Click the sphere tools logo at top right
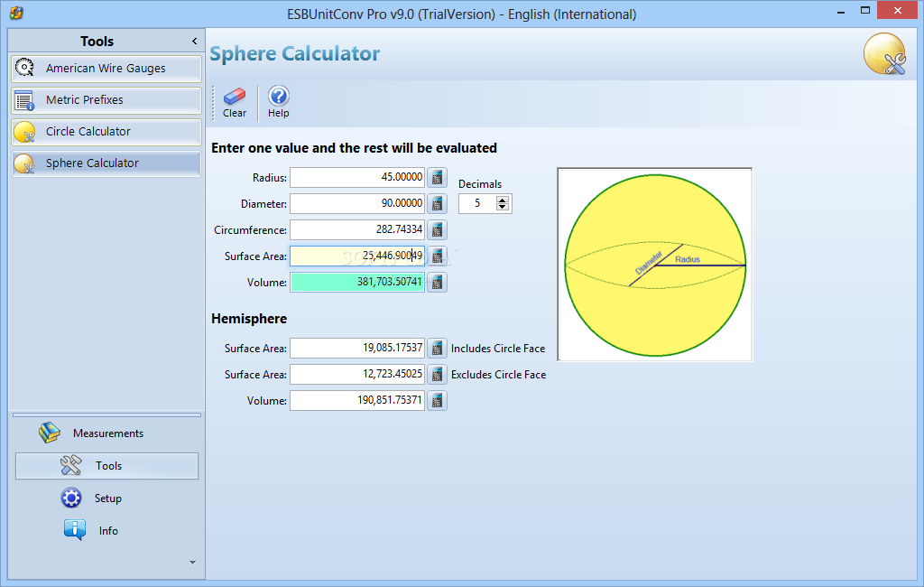924x587 pixels. 884,54
